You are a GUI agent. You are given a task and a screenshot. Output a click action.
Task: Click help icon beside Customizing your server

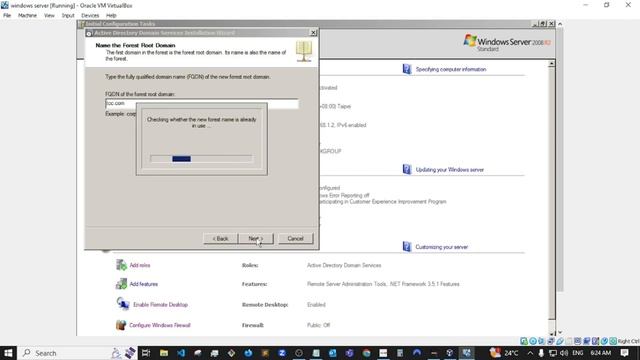[407, 247]
